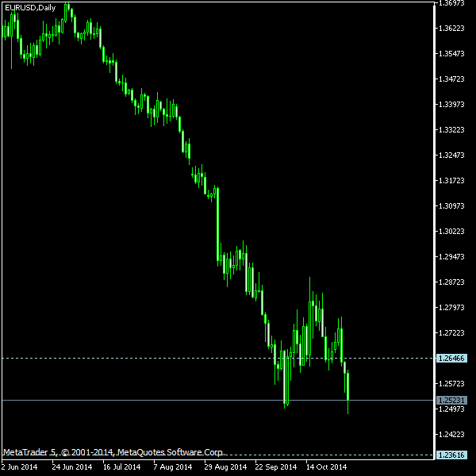Click the 16 Jul 2014 date label
This screenshot has height=476, width=476.
[x=121, y=467]
